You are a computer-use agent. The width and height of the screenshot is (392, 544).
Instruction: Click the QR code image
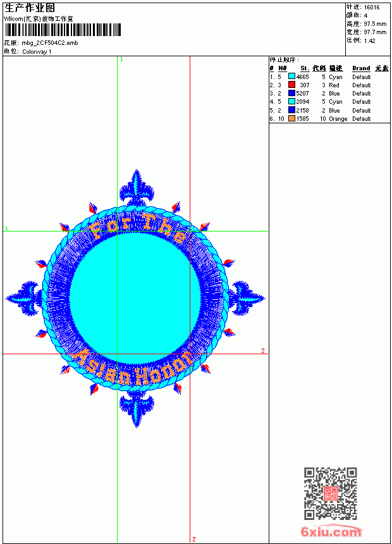pyautogui.click(x=331, y=493)
